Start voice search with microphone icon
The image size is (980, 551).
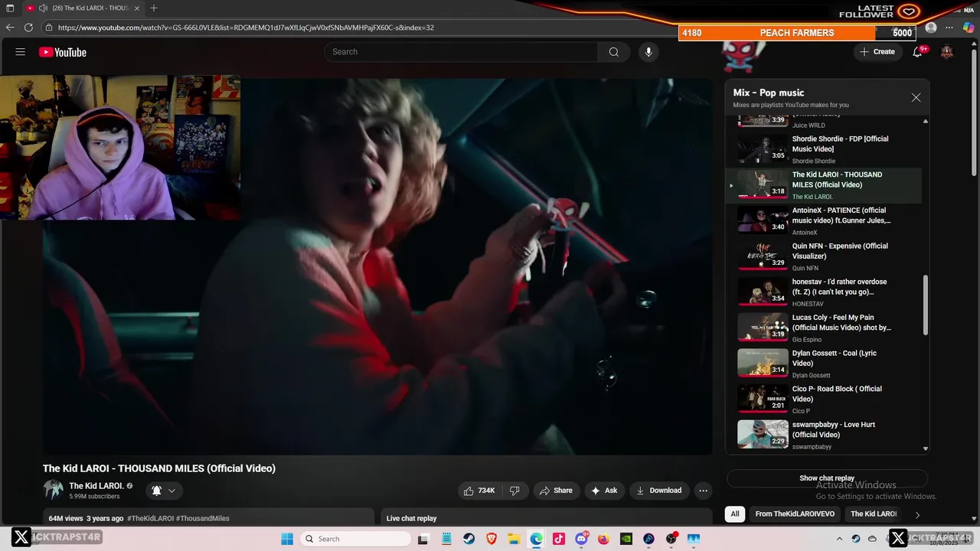[648, 52]
